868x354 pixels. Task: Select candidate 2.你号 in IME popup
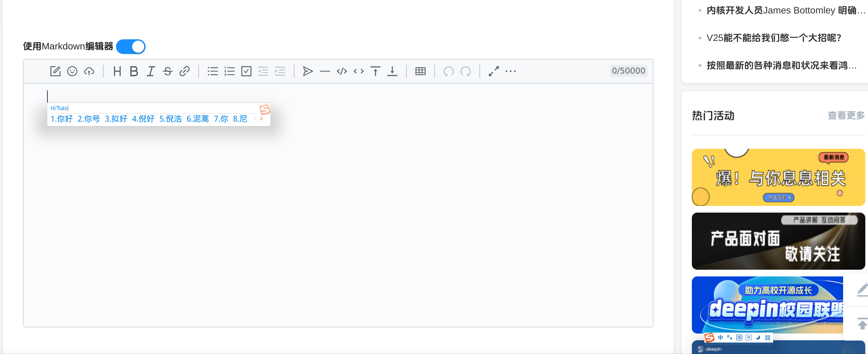(89, 119)
